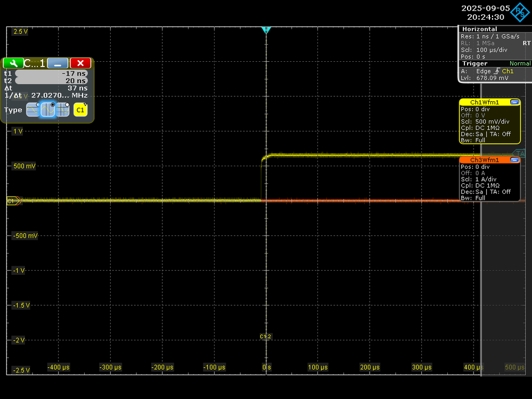532x399 pixels.
Task: Minimize the Ch3Wfm1 signal label
Action: (x=515, y=160)
